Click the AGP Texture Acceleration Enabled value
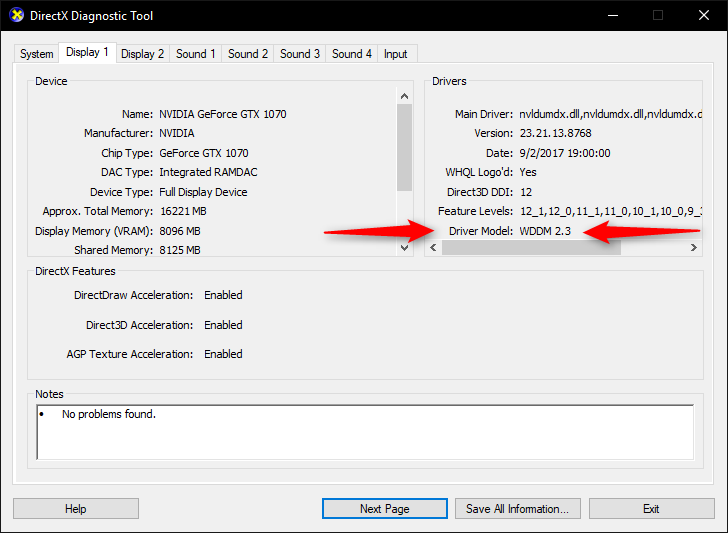The height and width of the screenshot is (533, 728). [223, 354]
